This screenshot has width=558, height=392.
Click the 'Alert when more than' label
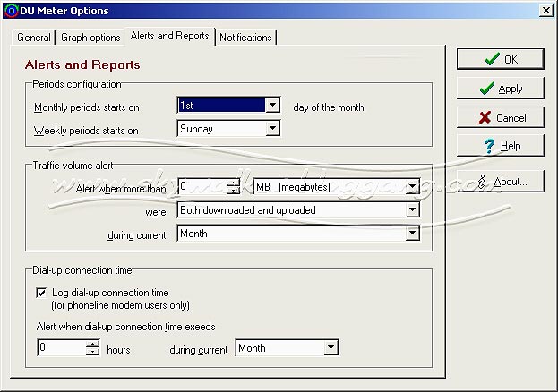121,189
